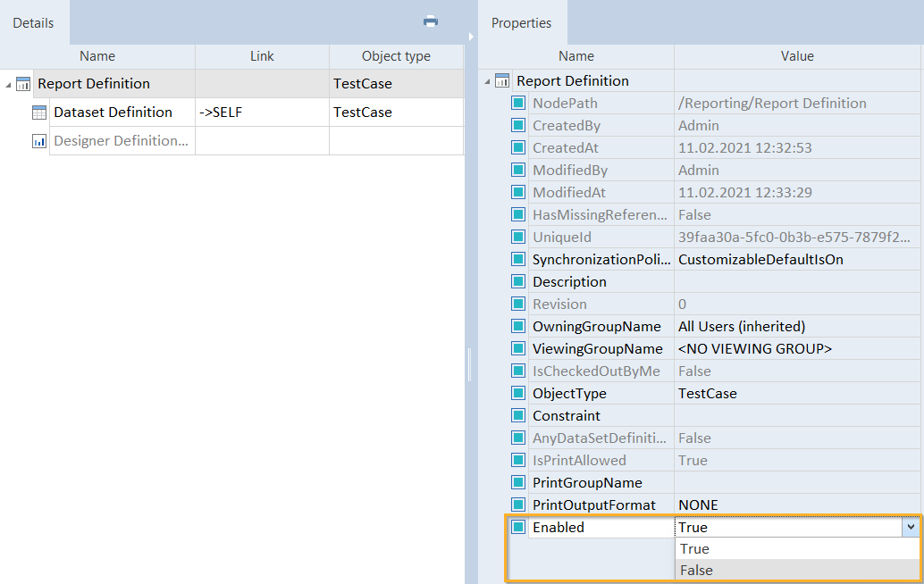
Task: Click the Report Definition icon in Details tree
Action: coord(23,84)
